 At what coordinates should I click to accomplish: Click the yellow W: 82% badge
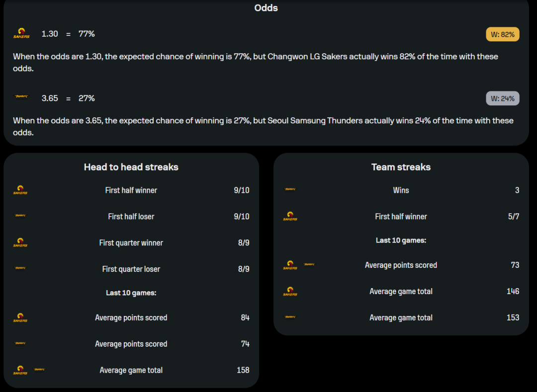(502, 34)
